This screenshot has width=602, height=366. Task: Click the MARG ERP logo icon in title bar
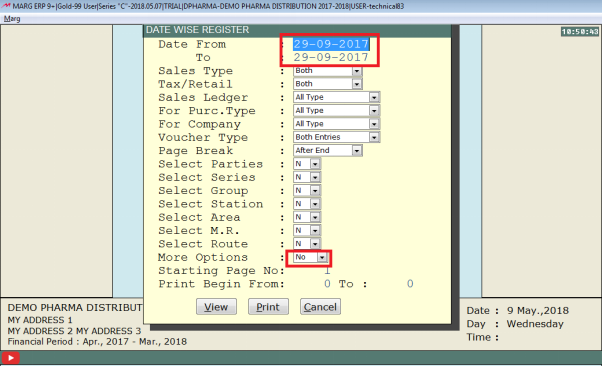[6, 6]
